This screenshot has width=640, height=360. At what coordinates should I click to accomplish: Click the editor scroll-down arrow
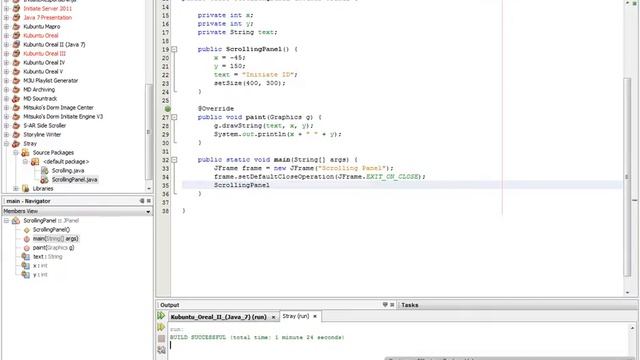[627, 292]
